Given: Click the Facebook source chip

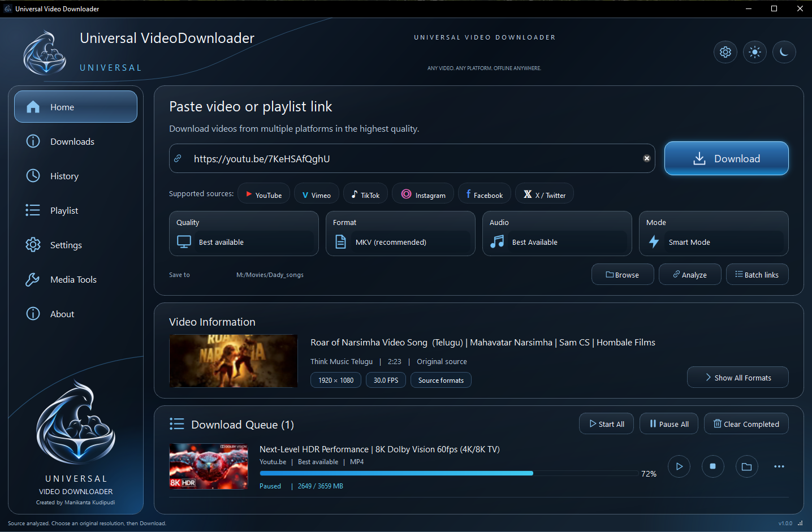Looking at the screenshot, I should coord(485,193).
